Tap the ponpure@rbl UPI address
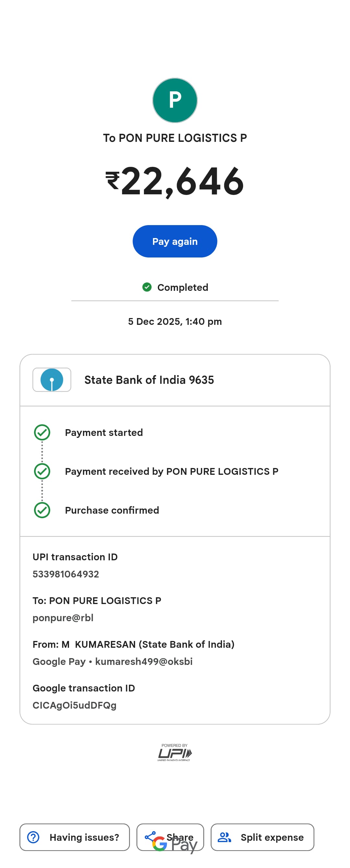The image size is (350, 868). click(63, 618)
